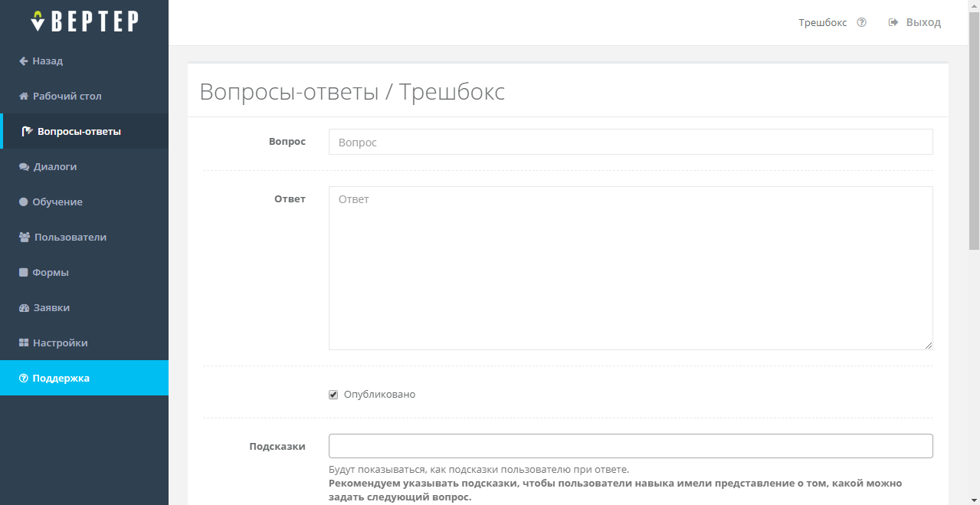Click the Опубликовано label text
The height and width of the screenshot is (505, 980).
(379, 395)
